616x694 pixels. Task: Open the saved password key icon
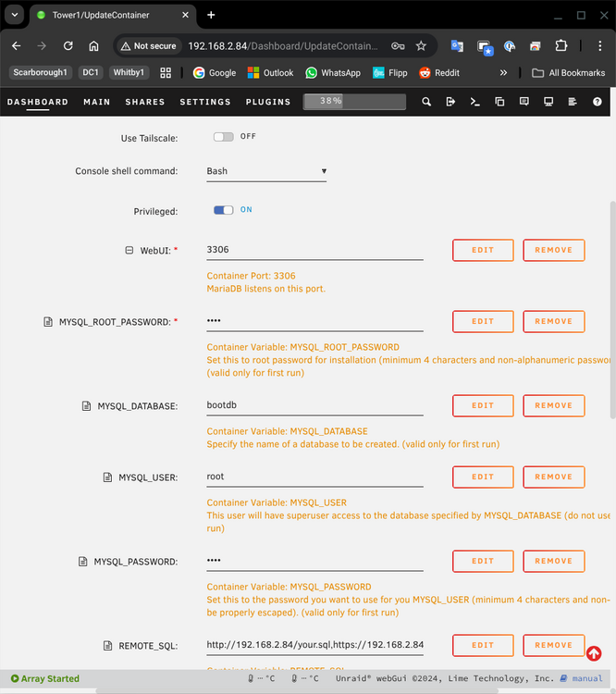[398, 45]
